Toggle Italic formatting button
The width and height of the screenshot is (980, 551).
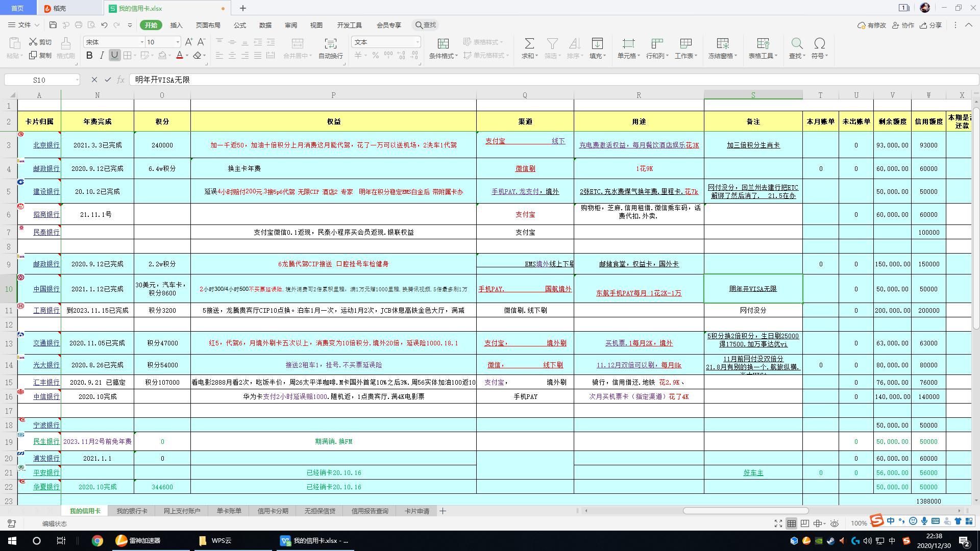point(102,55)
